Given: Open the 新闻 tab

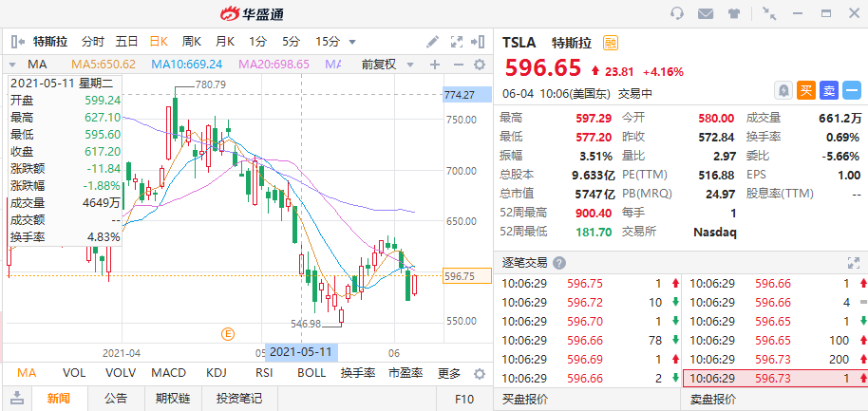Looking at the screenshot, I should (58, 399).
